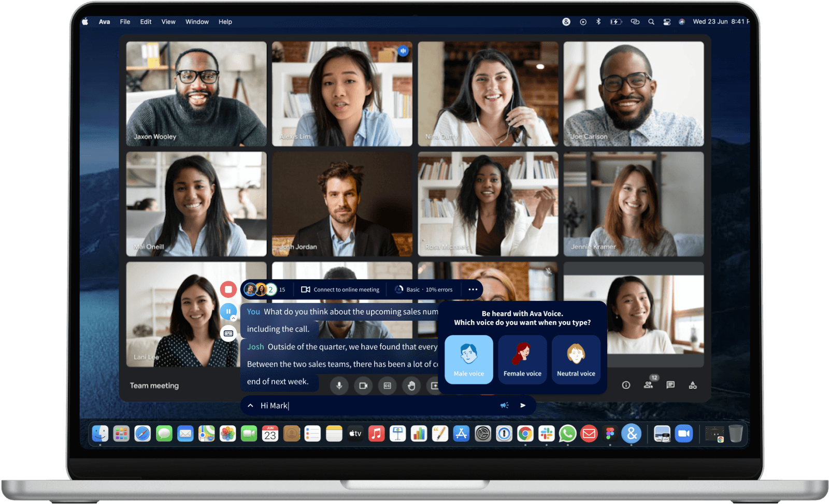Open the activities shapes icon
Viewport: 829px width, 504px height.
693,385
